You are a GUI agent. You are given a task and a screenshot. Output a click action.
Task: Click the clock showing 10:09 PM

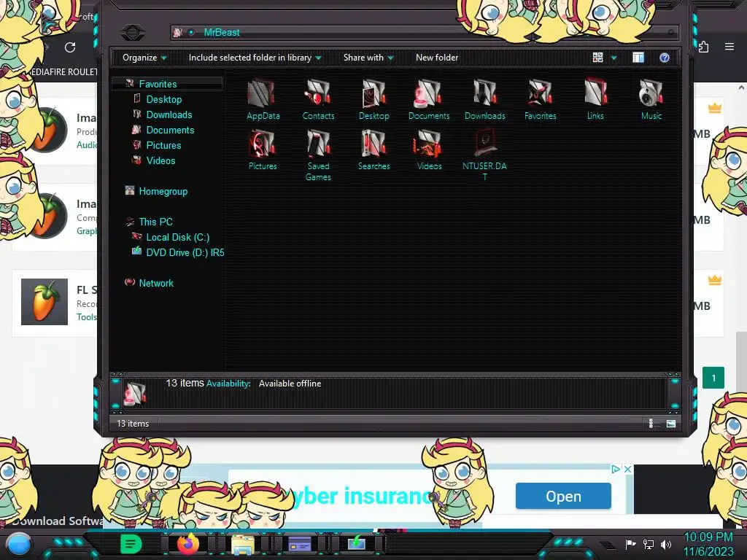pyautogui.click(x=708, y=537)
